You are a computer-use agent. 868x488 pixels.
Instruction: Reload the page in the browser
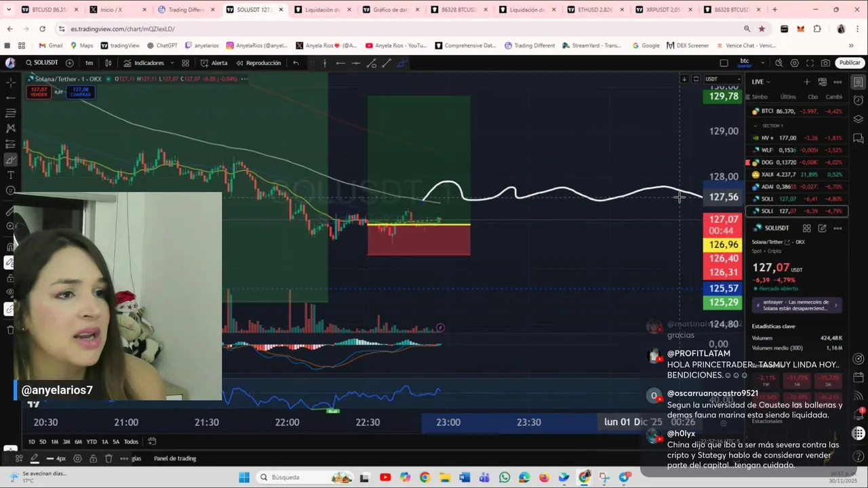(42, 28)
